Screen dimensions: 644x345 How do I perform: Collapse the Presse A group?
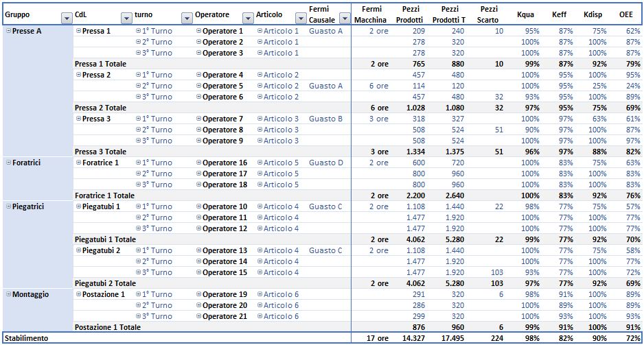(8, 31)
